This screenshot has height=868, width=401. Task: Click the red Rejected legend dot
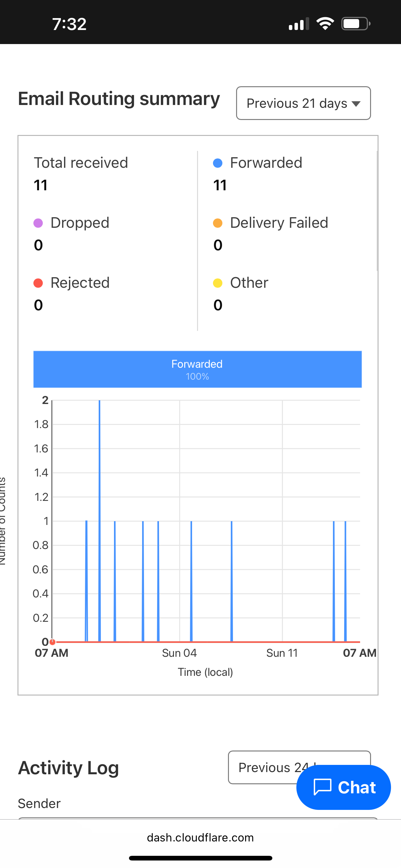point(38,283)
